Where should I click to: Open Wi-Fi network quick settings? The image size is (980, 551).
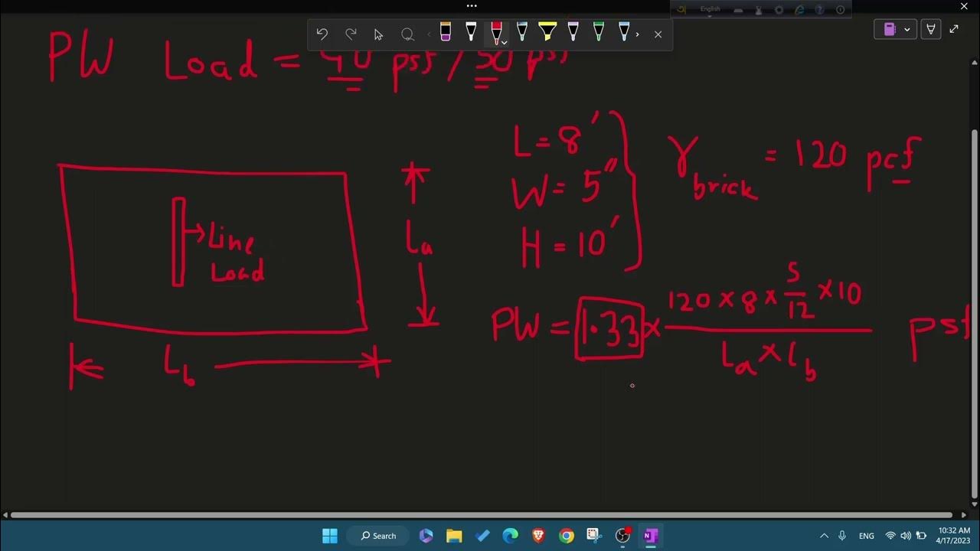tap(890, 536)
